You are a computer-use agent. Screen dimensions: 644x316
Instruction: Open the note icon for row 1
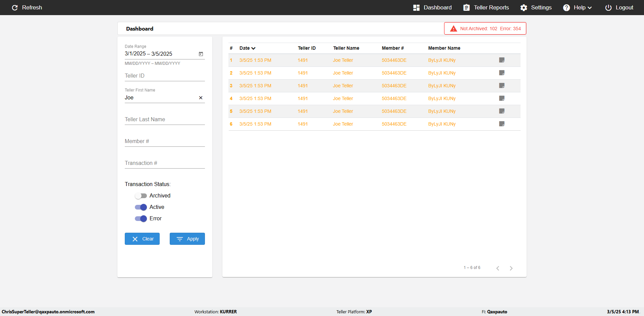point(502,60)
